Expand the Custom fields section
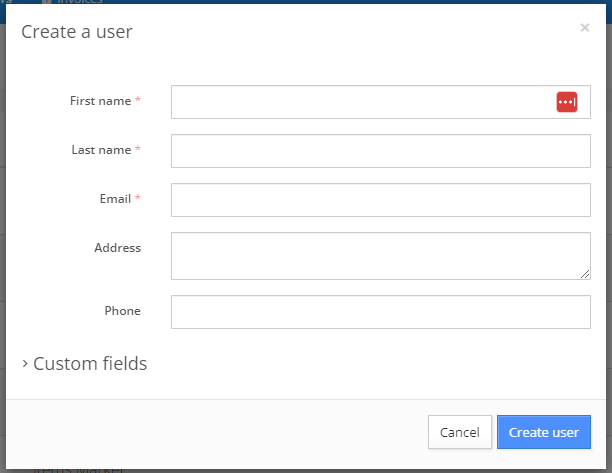The width and height of the screenshot is (612, 473). pos(84,363)
